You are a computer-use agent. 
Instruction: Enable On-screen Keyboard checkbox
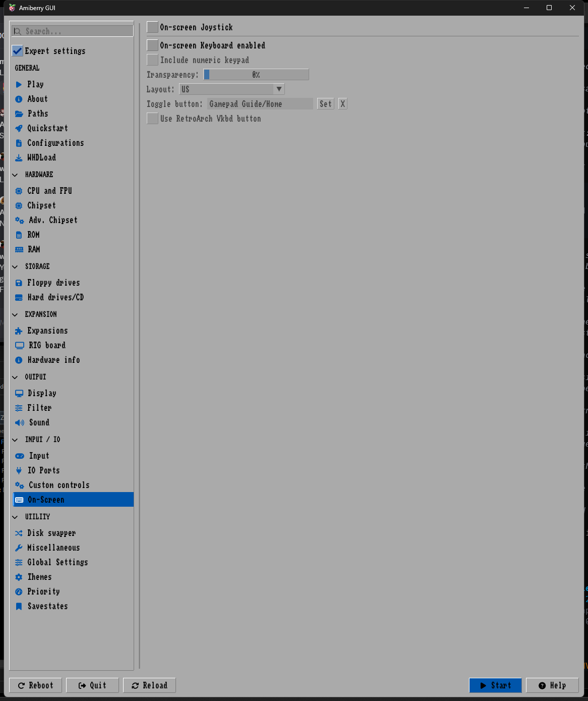(x=152, y=45)
